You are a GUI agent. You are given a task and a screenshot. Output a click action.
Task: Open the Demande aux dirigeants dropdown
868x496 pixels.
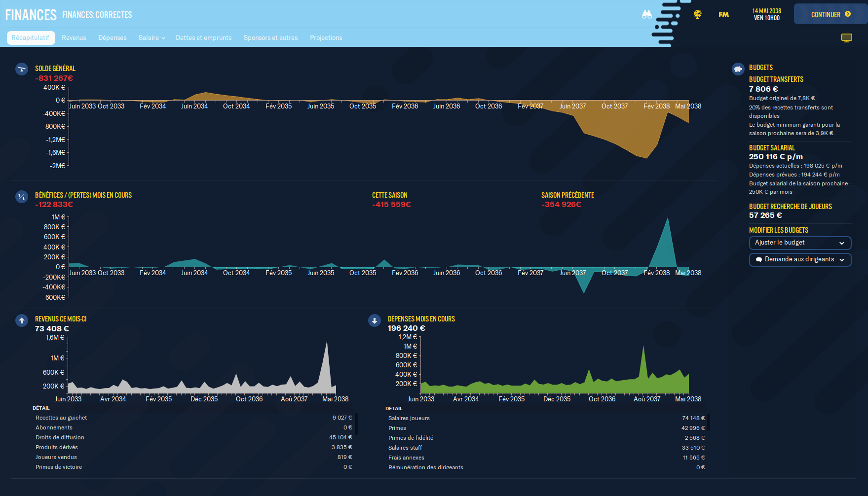800,259
